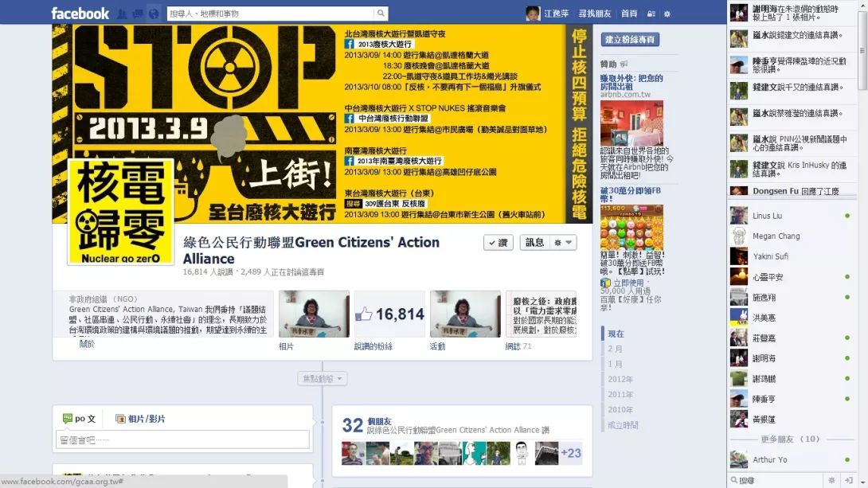Open the ticker story mentioning Kris InHusky

coord(792,170)
